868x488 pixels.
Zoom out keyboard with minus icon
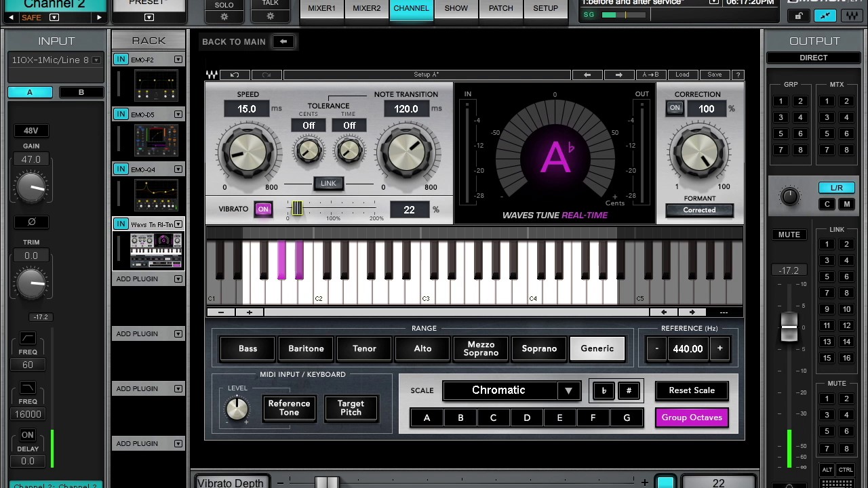[221, 312]
